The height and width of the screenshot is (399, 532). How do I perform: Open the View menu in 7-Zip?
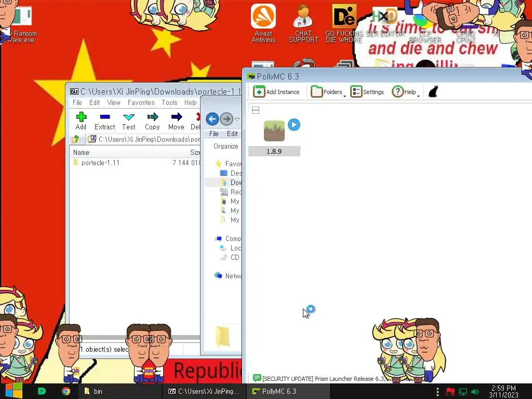pyautogui.click(x=114, y=102)
